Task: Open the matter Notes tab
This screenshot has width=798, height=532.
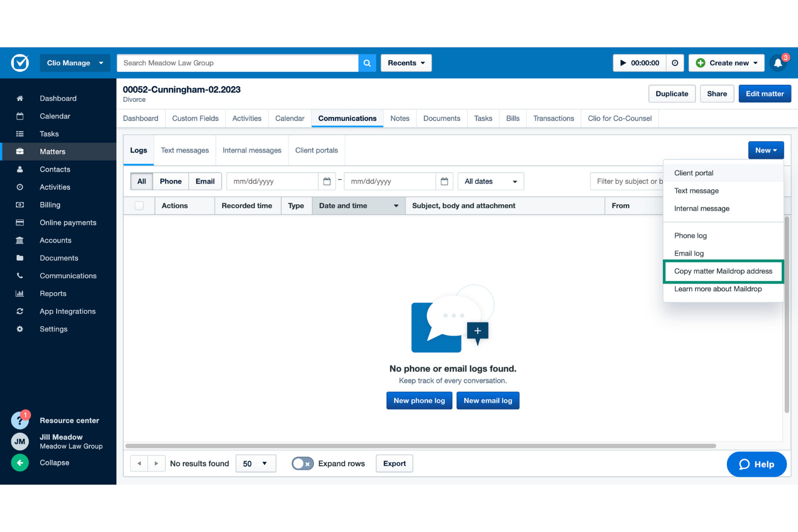Action: click(x=400, y=119)
